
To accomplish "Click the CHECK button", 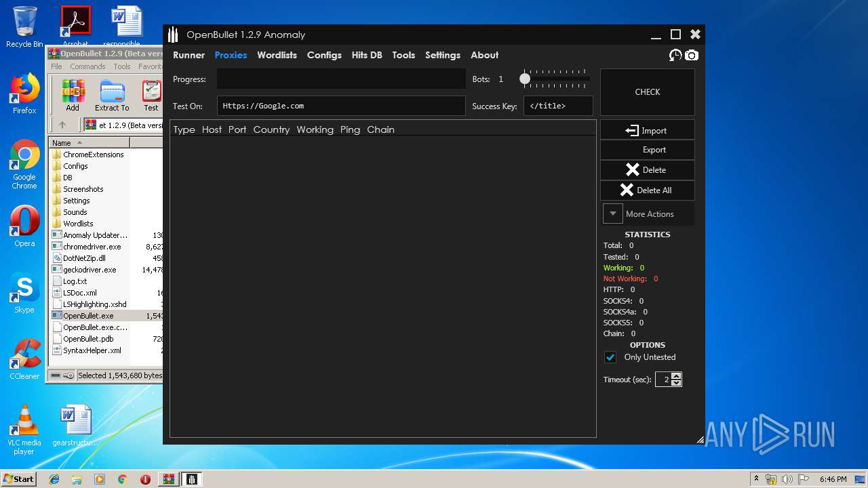I will coord(648,91).
